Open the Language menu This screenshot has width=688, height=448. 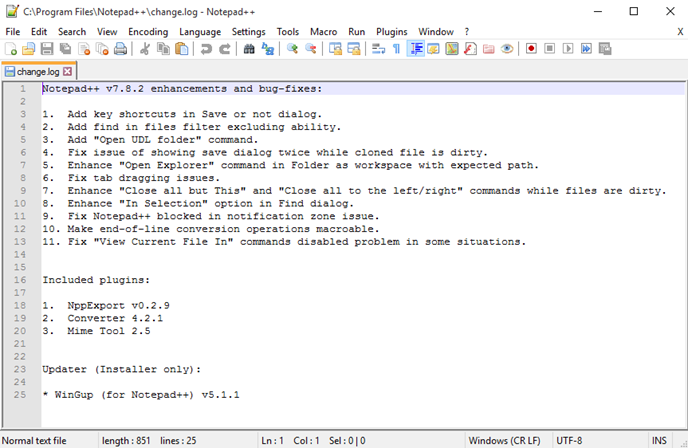point(200,32)
